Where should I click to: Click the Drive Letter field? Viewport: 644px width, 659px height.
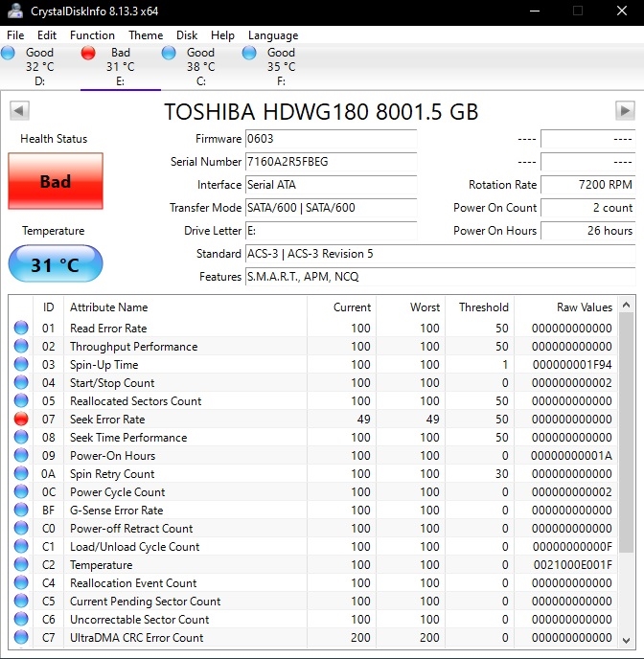(x=331, y=231)
